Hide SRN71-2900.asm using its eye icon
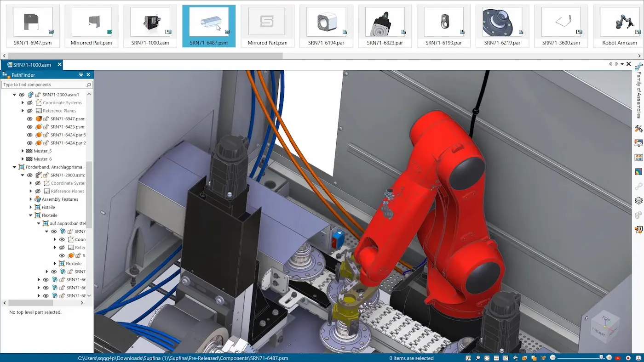Viewport: 644px width, 362px height. pos(30,175)
